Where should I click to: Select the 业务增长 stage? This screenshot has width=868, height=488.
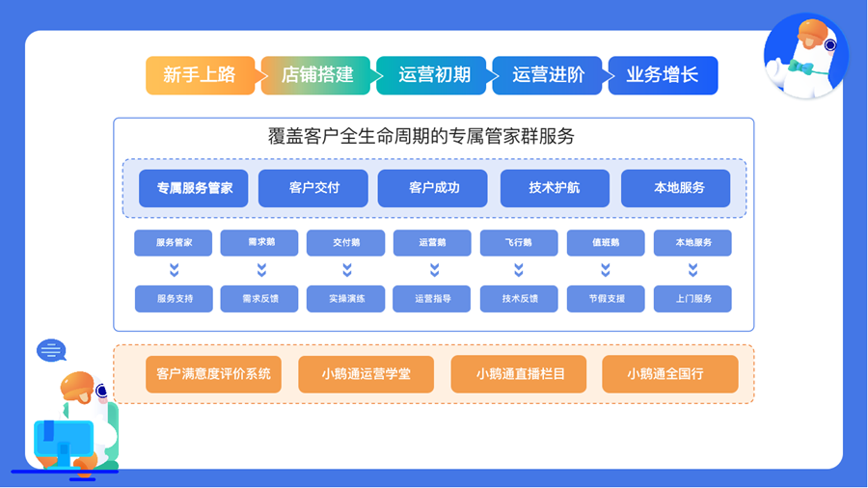(663, 75)
